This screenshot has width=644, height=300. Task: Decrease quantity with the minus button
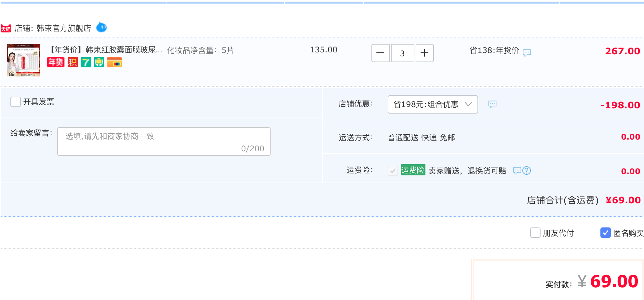381,53
